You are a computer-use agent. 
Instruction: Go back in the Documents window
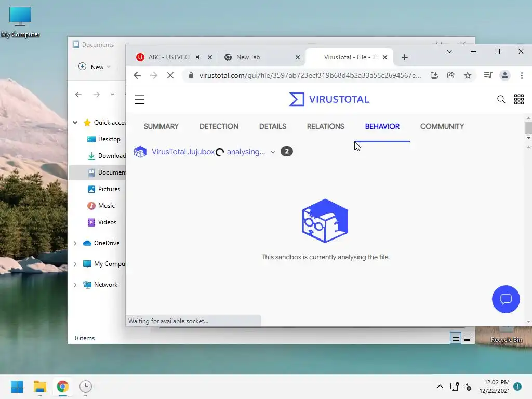(78, 95)
